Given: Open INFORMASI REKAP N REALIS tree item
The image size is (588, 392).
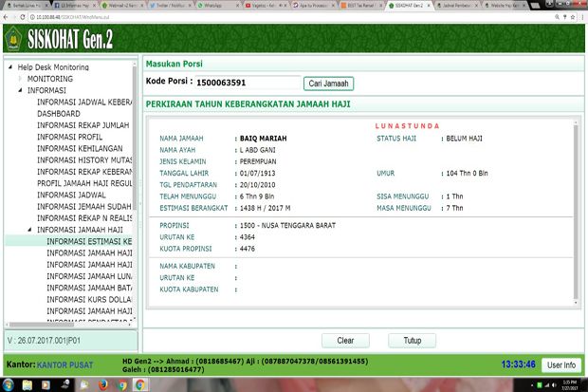Looking at the screenshot, I should tap(84, 218).
